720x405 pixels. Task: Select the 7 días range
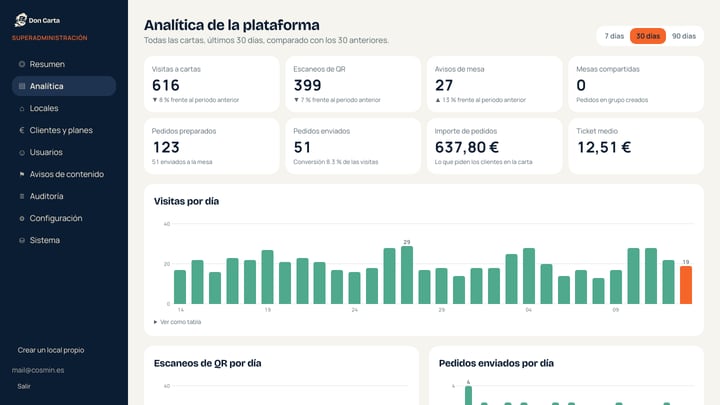[614, 36]
